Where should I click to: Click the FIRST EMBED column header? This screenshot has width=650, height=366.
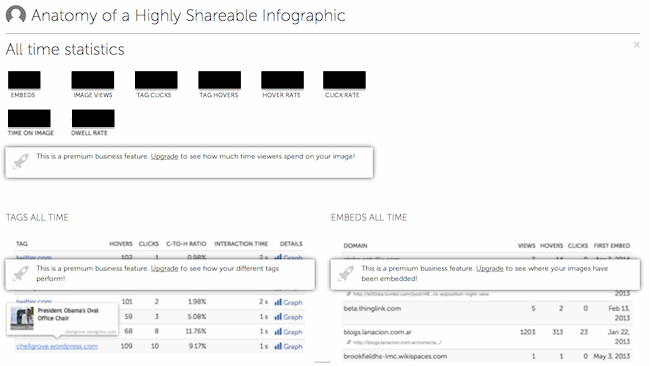point(612,245)
